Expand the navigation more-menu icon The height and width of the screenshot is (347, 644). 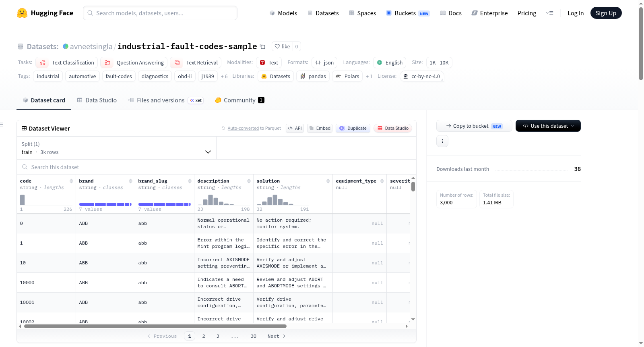pyautogui.click(x=549, y=13)
